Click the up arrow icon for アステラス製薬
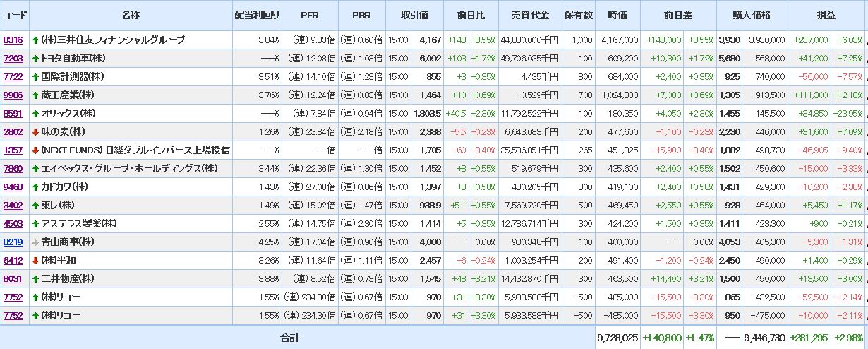 tap(35, 224)
